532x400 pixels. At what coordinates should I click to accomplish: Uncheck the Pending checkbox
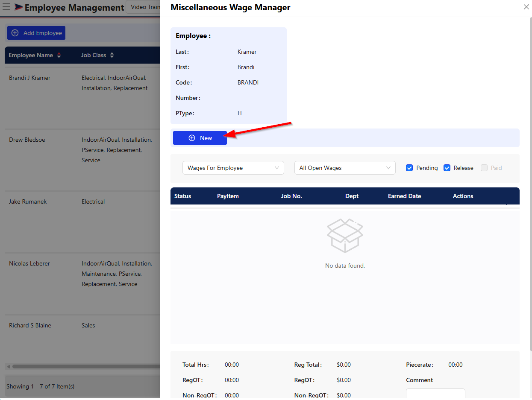(409, 168)
